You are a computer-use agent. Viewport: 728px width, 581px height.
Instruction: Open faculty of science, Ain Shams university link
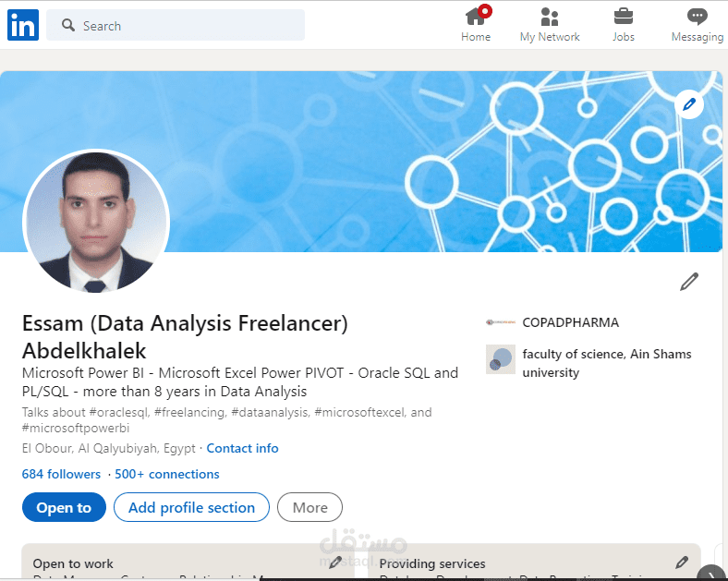click(607, 363)
